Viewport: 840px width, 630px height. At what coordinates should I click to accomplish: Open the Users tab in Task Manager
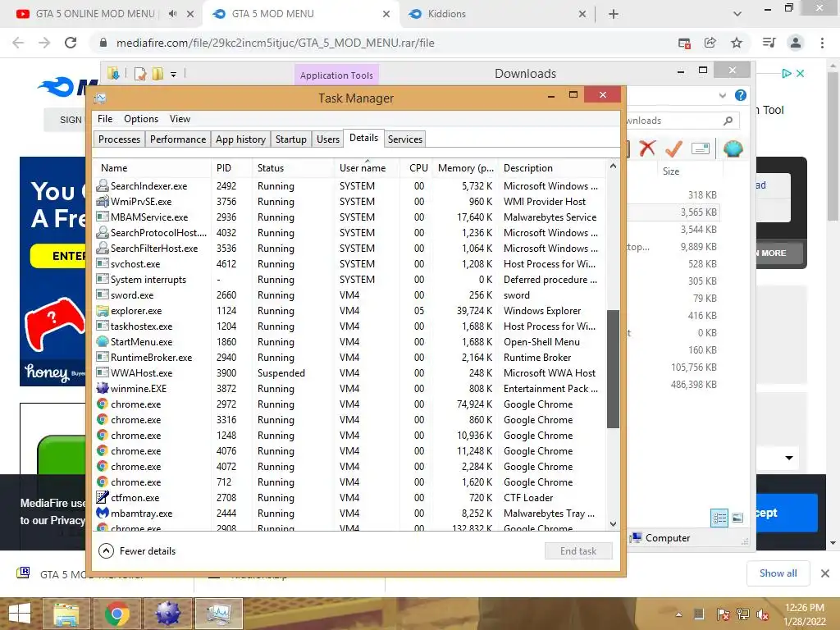[328, 139]
